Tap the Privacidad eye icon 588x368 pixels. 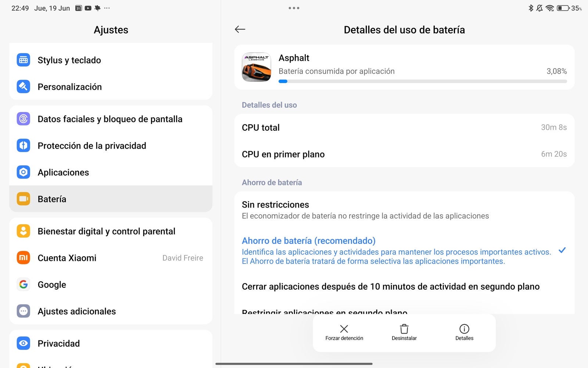24,343
